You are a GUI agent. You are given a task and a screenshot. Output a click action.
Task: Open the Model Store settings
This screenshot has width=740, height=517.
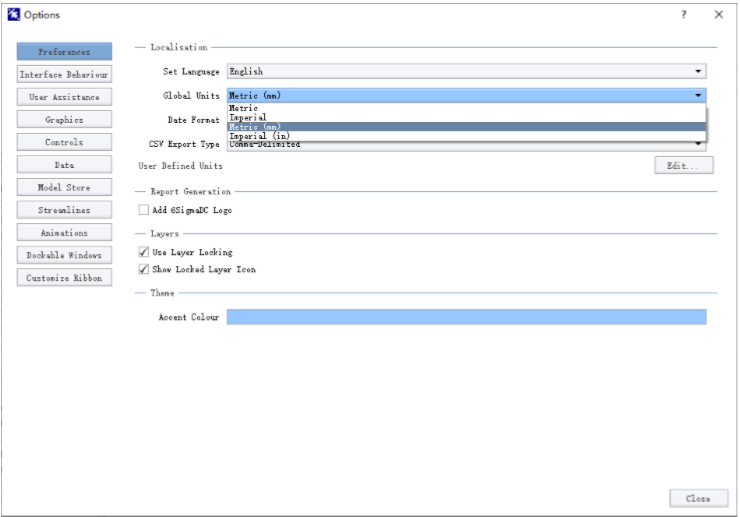[x=65, y=187]
